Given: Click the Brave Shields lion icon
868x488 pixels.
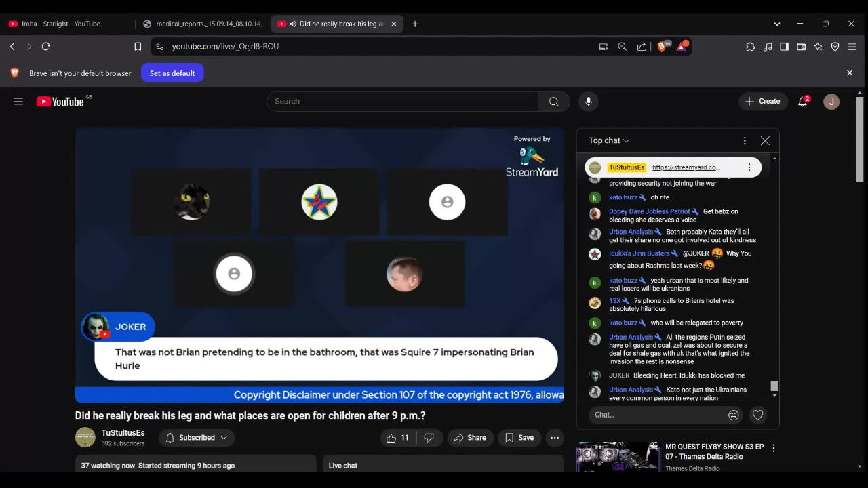Looking at the screenshot, I should pyautogui.click(x=663, y=47).
